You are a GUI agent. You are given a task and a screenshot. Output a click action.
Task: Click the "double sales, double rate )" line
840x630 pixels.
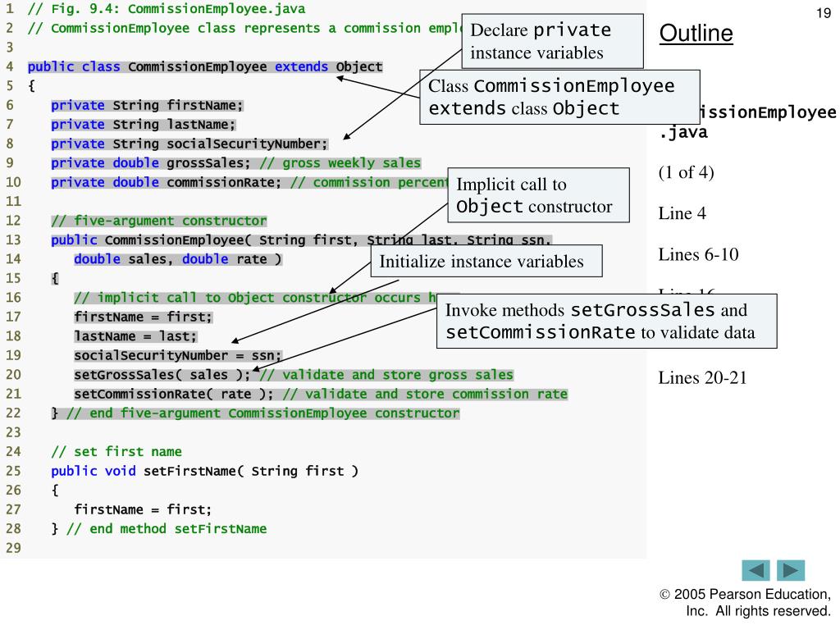click(x=178, y=259)
